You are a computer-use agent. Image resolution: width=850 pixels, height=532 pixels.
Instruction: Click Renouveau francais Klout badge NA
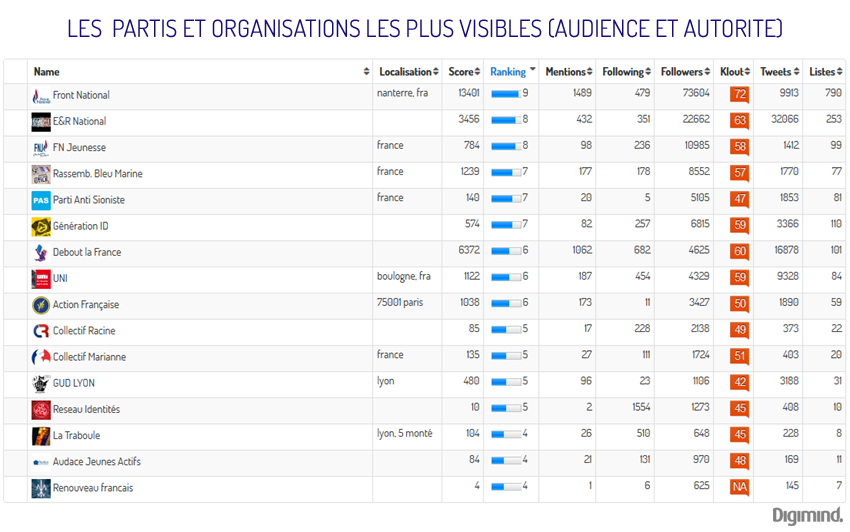tap(739, 487)
